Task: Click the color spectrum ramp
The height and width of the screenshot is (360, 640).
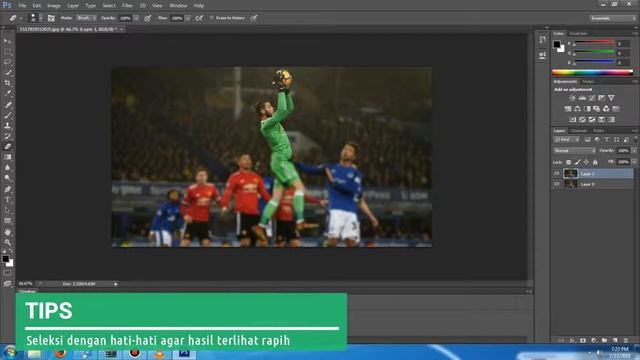Action: 592,73
